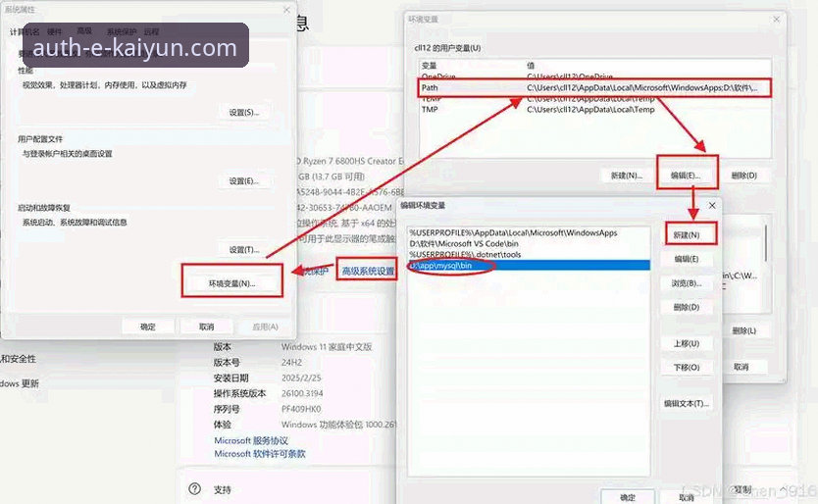Open startup and recovery 设置(T)... button
This screenshot has width=818, height=504.
coord(243,250)
